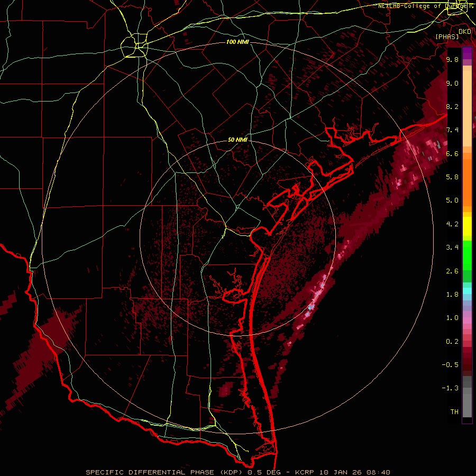Pick the cyan band on the color legend
The width and height of the screenshot is (476, 476).
click(467, 290)
